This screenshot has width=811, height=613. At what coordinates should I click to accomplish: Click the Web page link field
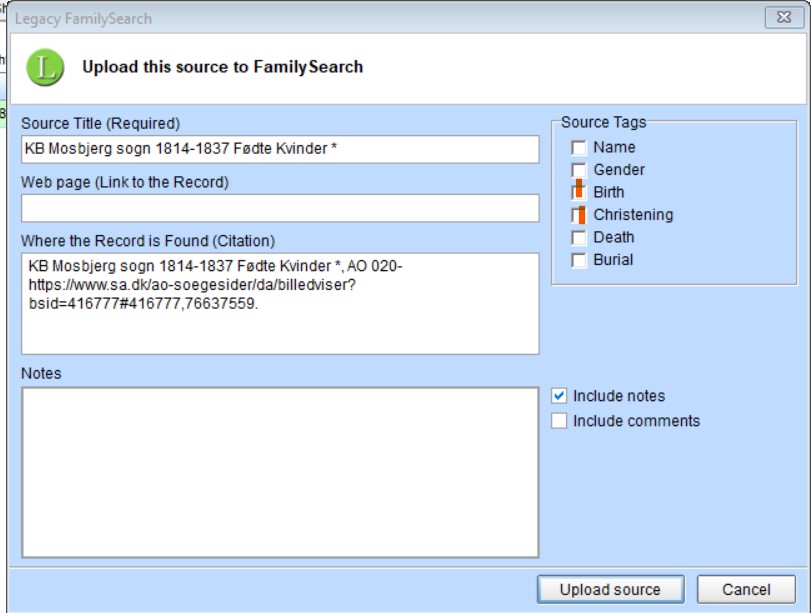[280, 208]
